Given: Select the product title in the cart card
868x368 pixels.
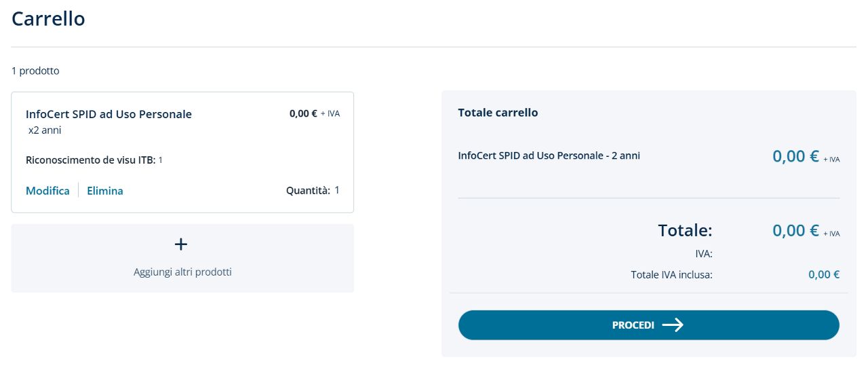Looking at the screenshot, I should pos(108,114).
